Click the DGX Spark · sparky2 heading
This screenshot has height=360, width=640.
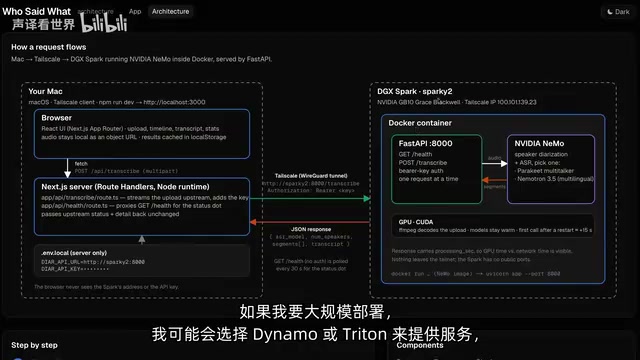414,91
